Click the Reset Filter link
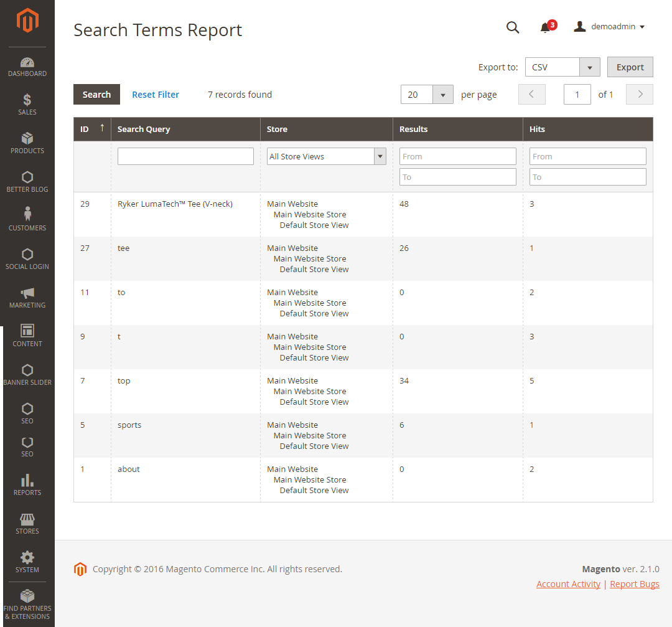Image resolution: width=672 pixels, height=627 pixels. [x=156, y=95]
